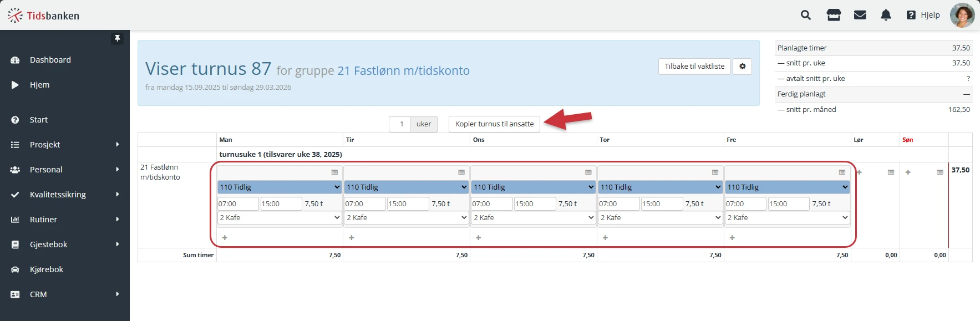Add another shift on Thursday with plus
Viewport: 980px width, 321px height.
click(x=606, y=238)
